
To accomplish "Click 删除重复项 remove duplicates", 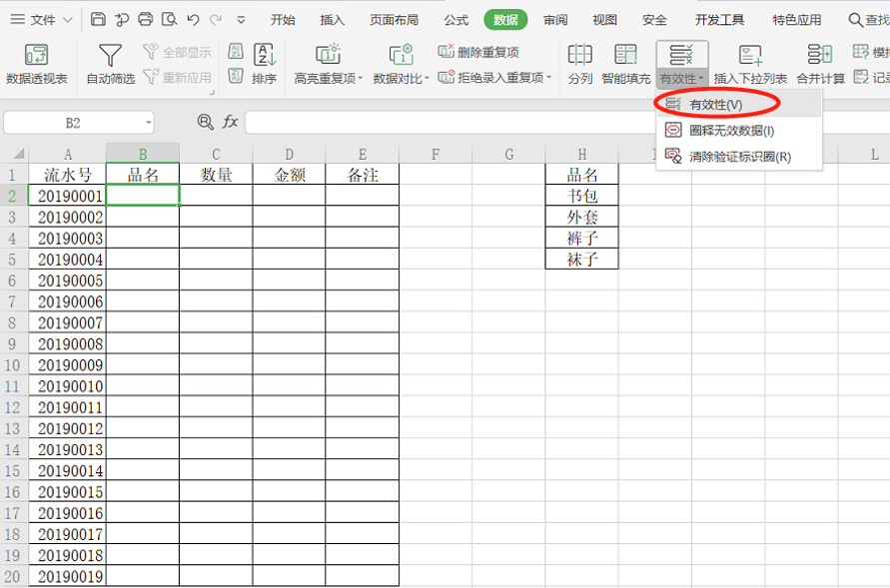I will (x=478, y=52).
